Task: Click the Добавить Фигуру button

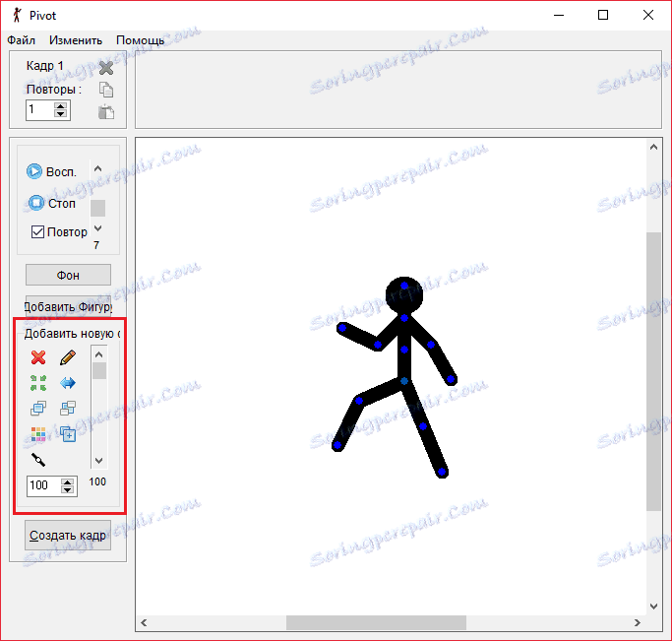Action: click(68, 306)
